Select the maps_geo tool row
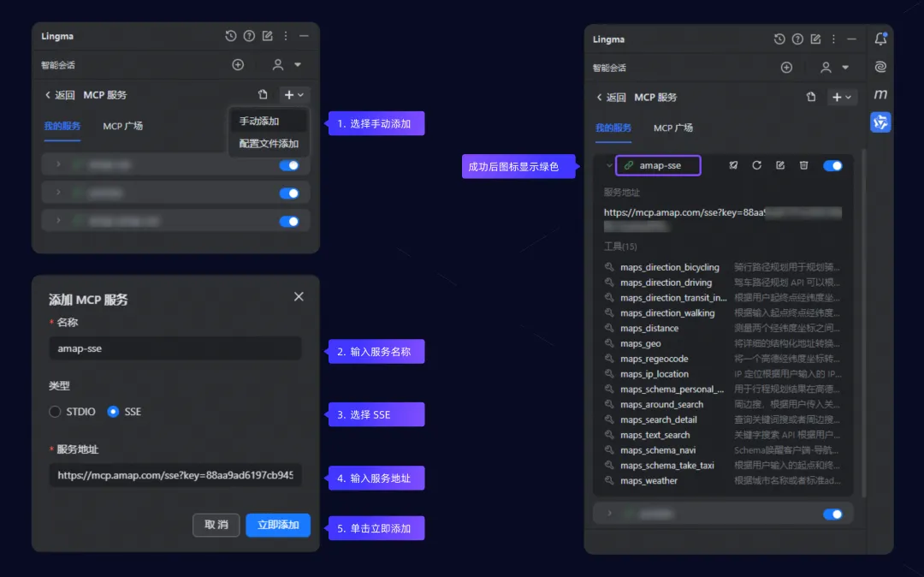924x577 pixels. [x=722, y=343]
